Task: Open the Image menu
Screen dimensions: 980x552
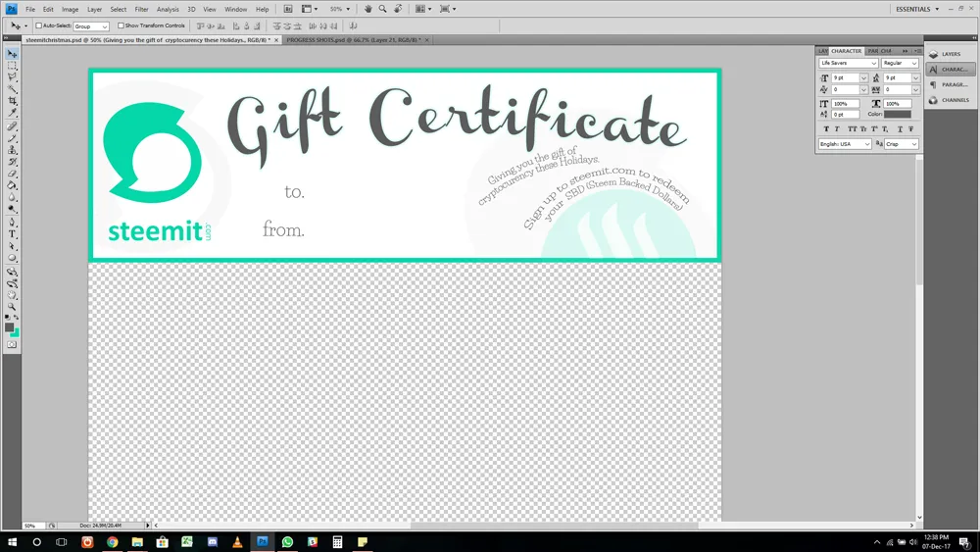Action: coord(70,10)
